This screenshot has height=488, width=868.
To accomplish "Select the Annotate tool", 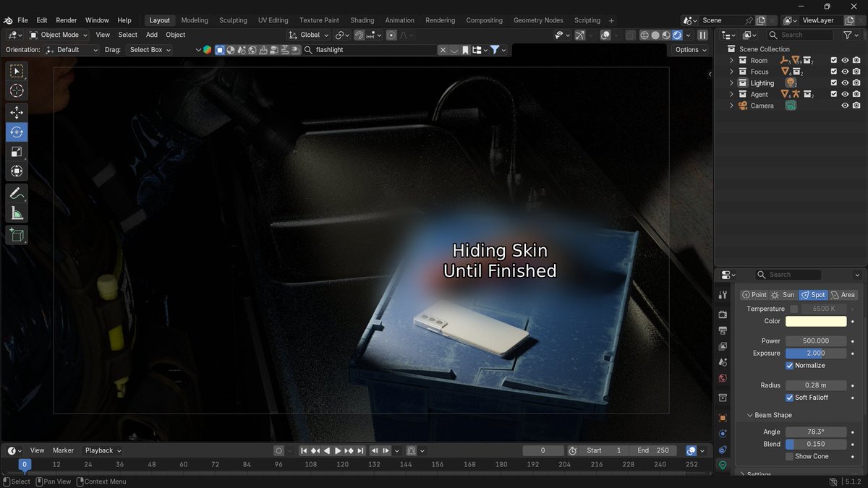I will click(x=17, y=194).
